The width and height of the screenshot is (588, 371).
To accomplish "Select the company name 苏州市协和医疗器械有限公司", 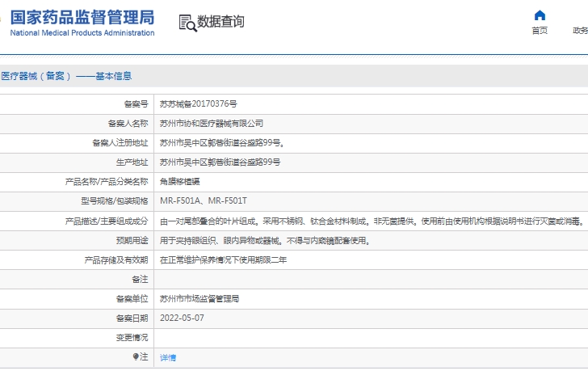I will [x=212, y=124].
